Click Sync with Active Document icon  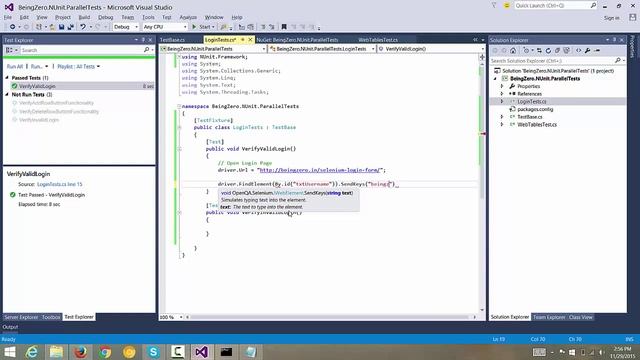pos(539,51)
